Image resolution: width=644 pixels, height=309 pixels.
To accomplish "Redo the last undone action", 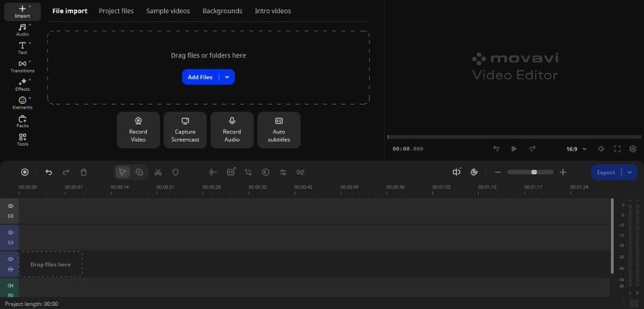I will (66, 172).
